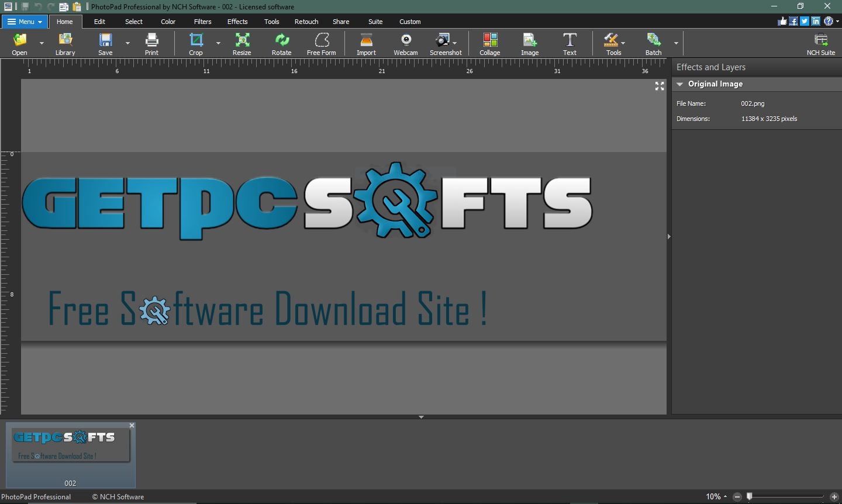Switch to the Tools tab
Image resolution: width=842 pixels, height=504 pixels.
(272, 22)
